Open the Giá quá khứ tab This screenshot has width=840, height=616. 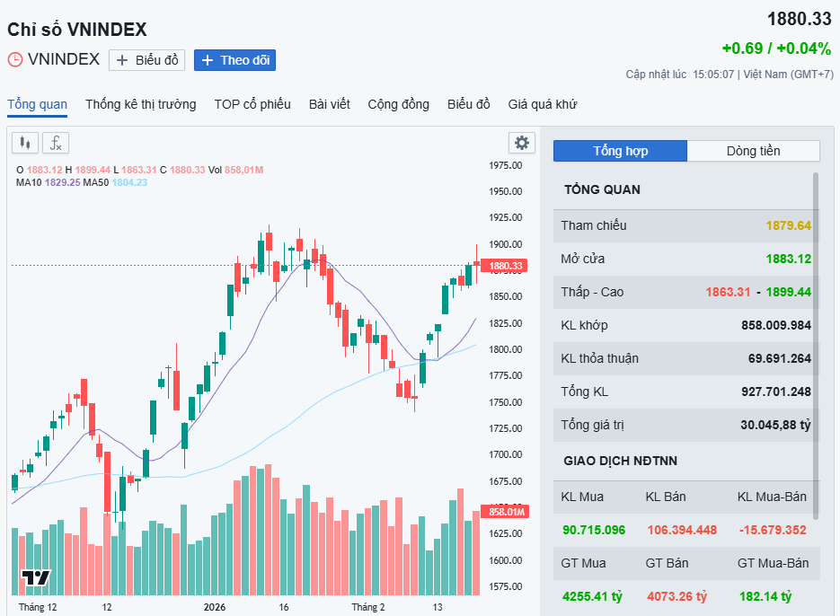(x=542, y=104)
